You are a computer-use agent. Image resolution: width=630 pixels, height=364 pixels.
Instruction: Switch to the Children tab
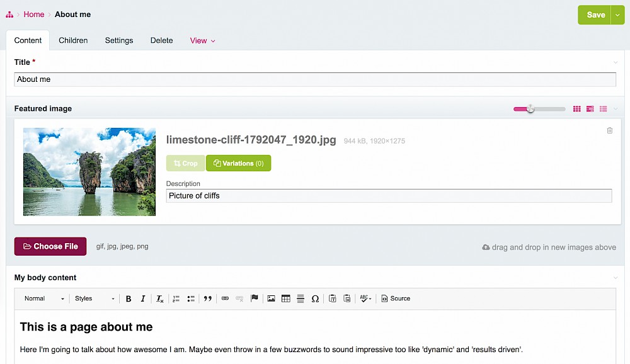click(x=73, y=40)
